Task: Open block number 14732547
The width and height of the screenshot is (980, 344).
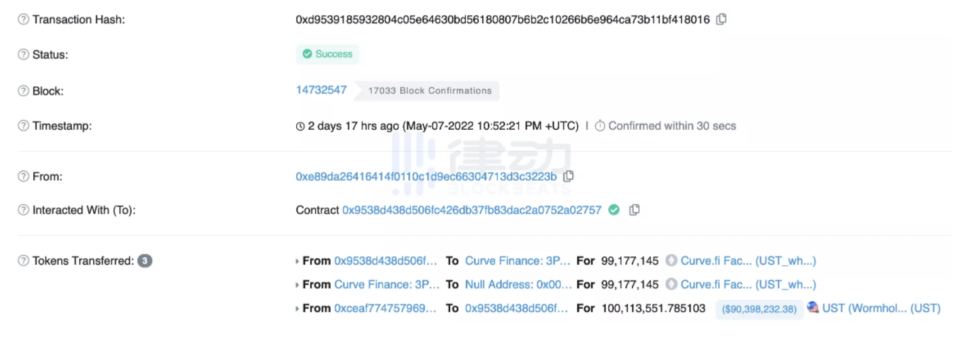Action: (x=321, y=90)
